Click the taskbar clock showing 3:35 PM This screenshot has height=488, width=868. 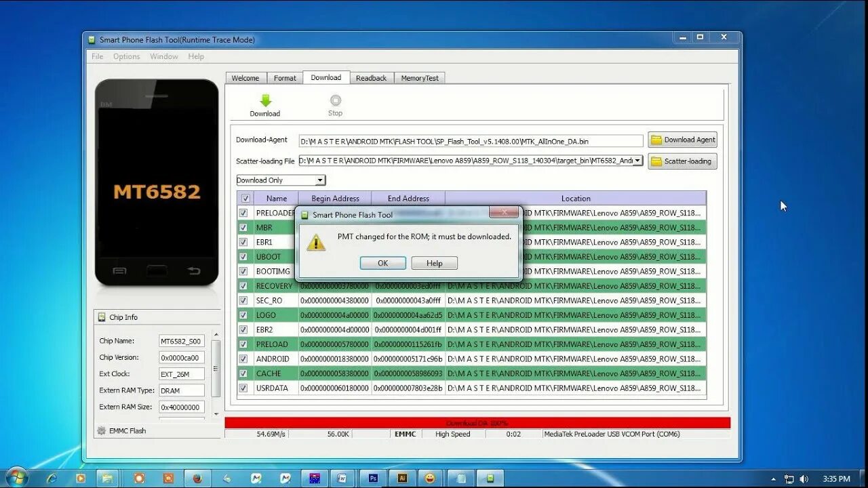pos(836,479)
